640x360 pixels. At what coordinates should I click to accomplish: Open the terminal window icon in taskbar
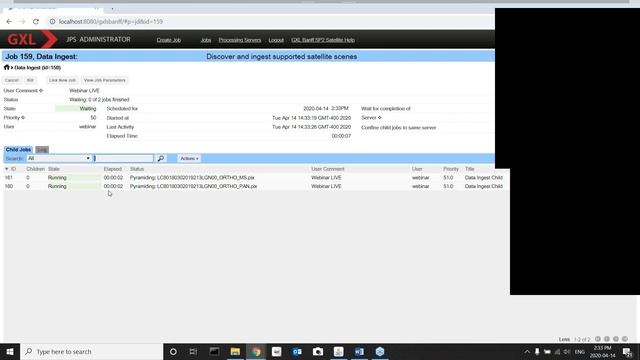tap(214, 351)
